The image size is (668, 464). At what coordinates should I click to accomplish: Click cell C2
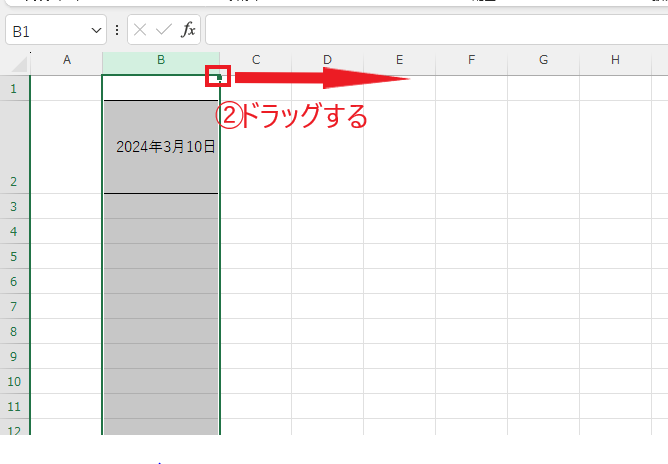point(256,147)
